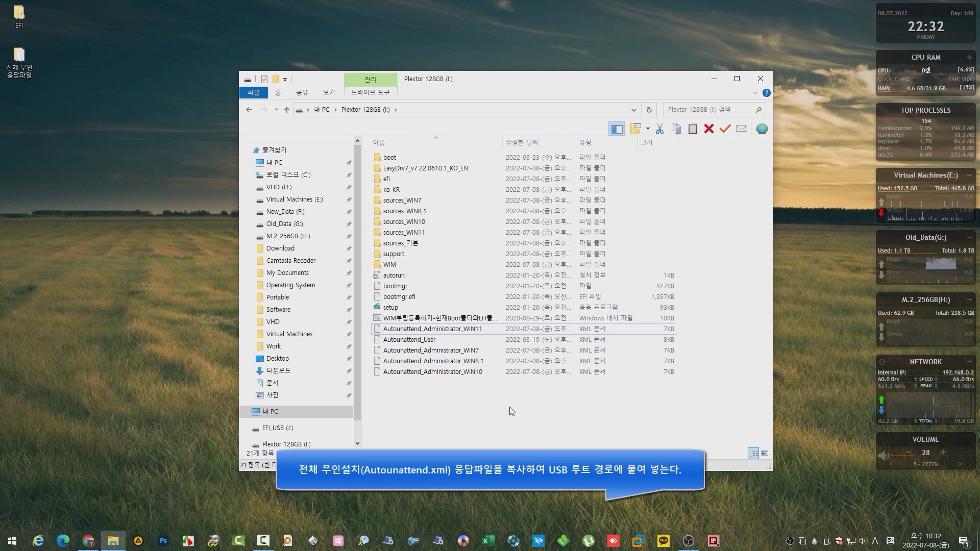Expand the folder options dropdown arrow
This screenshot has width=980, height=551.
(x=648, y=129)
